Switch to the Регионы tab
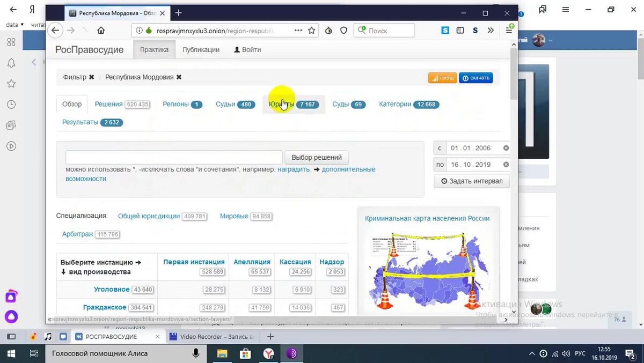Viewport: 644px width, 363px height. (x=182, y=104)
